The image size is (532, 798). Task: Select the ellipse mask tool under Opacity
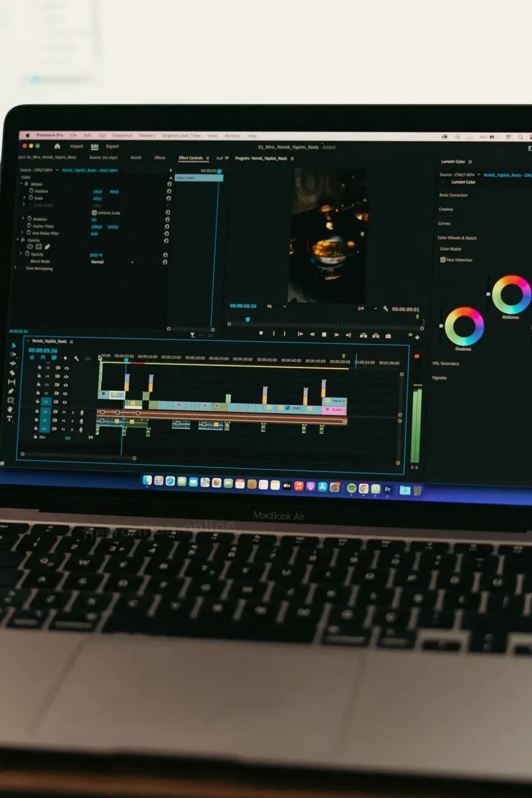[30, 246]
